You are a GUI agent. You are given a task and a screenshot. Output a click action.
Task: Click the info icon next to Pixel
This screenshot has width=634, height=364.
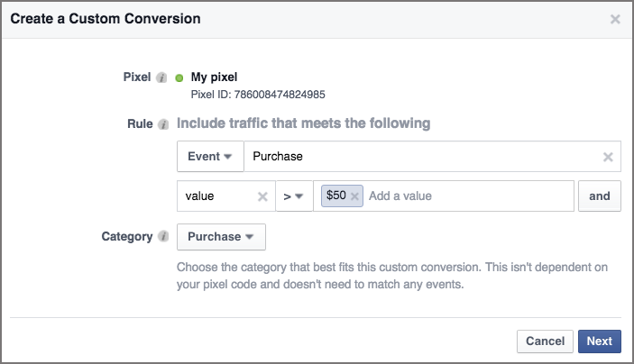point(162,77)
